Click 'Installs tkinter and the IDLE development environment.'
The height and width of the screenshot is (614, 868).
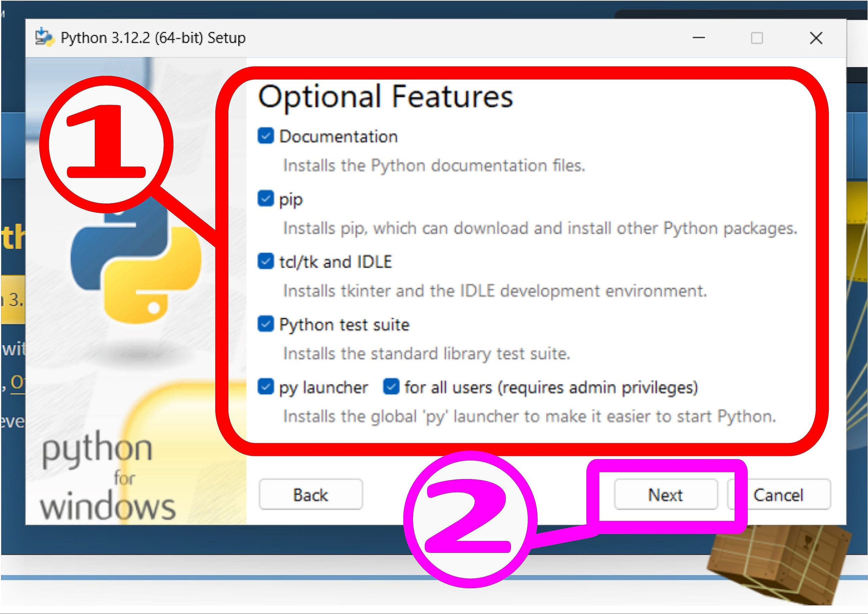[x=495, y=291]
